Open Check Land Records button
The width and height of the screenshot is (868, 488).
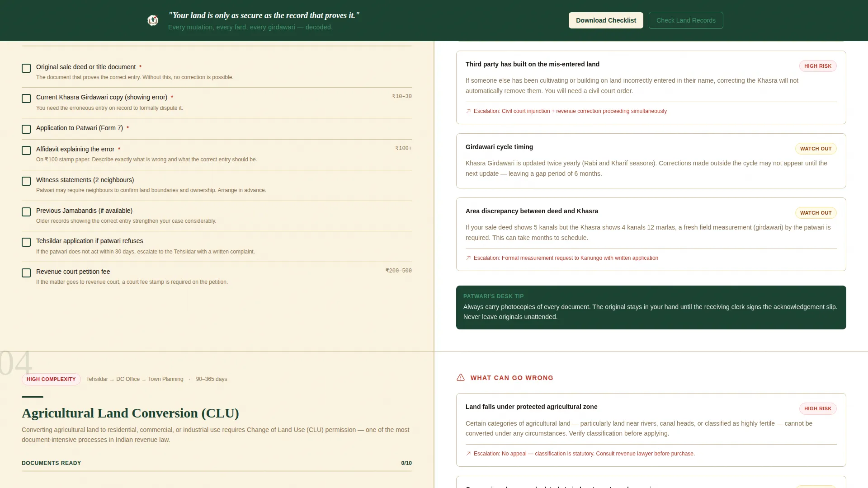pos(686,20)
